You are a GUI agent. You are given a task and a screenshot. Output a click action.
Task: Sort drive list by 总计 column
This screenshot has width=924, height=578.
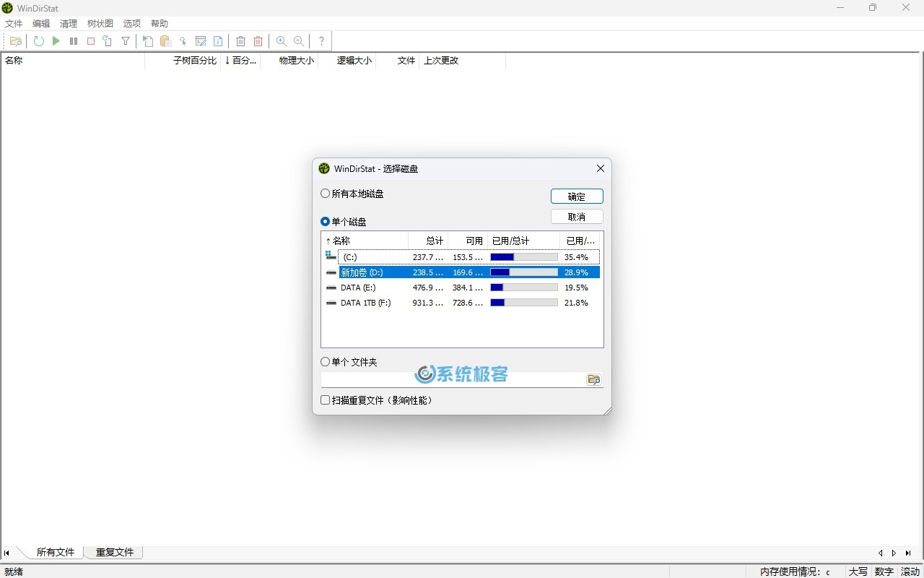tap(428, 241)
